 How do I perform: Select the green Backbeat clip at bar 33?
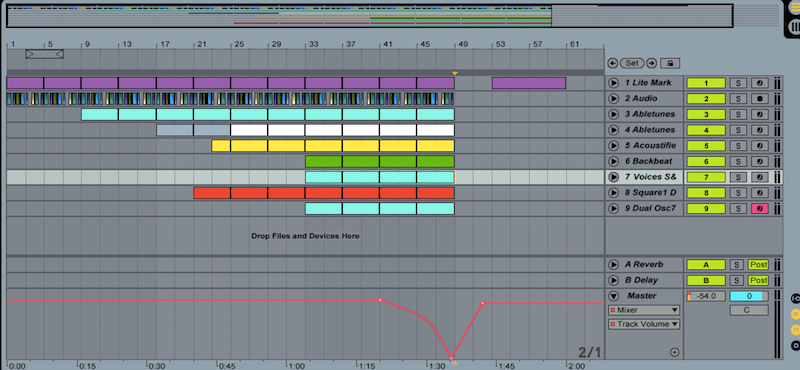pos(323,162)
